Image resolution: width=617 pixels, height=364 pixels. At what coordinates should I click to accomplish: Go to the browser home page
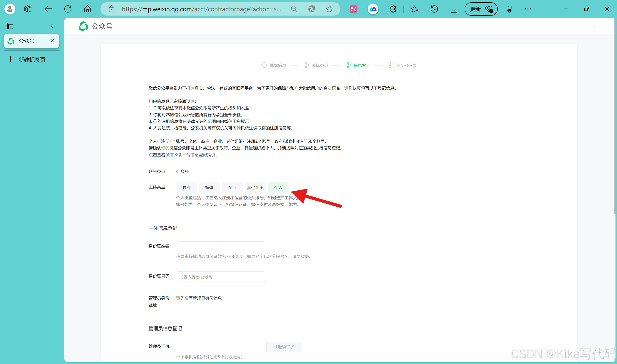click(87, 9)
